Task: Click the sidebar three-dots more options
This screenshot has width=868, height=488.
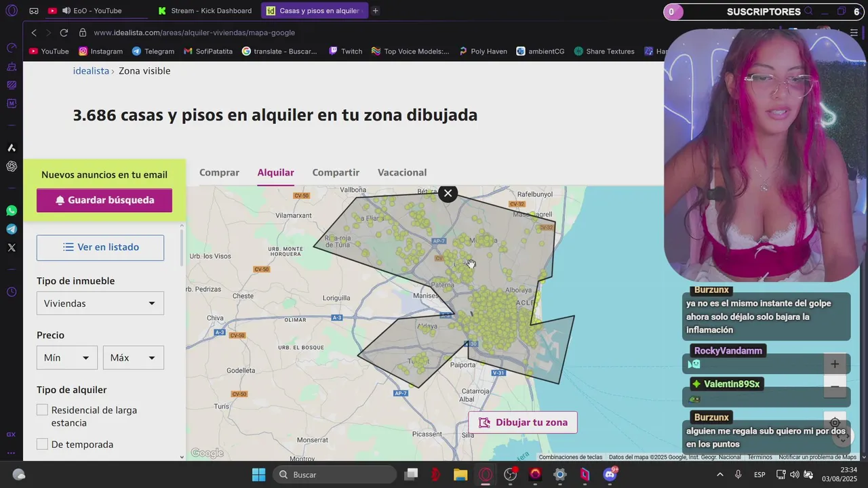Action: (12, 453)
